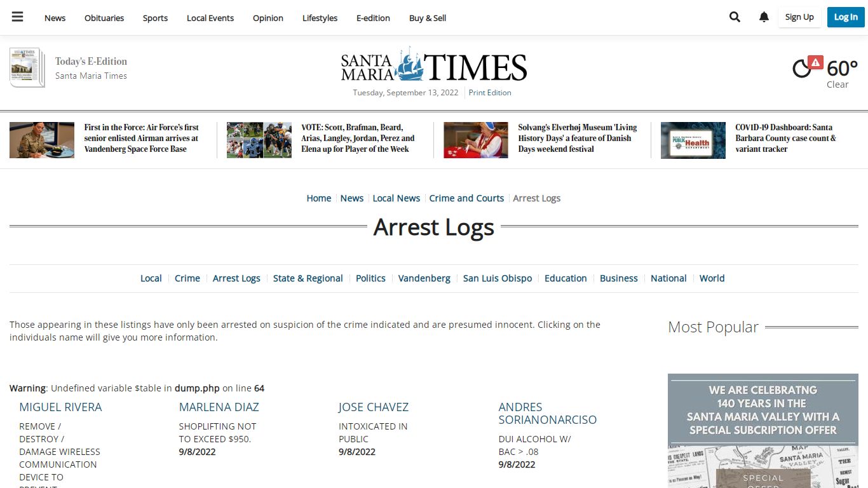Click the Arrest Logs page heading
Screen dimensions: 868x488
(434, 227)
